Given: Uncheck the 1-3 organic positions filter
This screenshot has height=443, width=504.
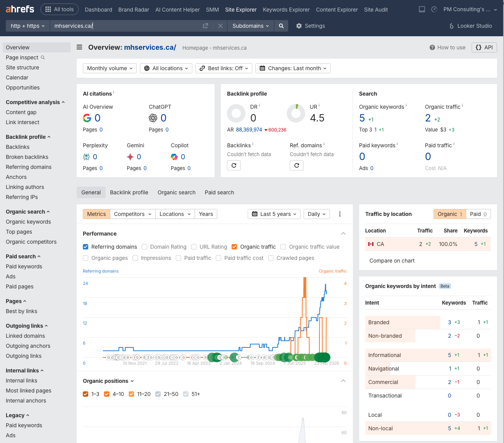Looking at the screenshot, I should (85, 394).
